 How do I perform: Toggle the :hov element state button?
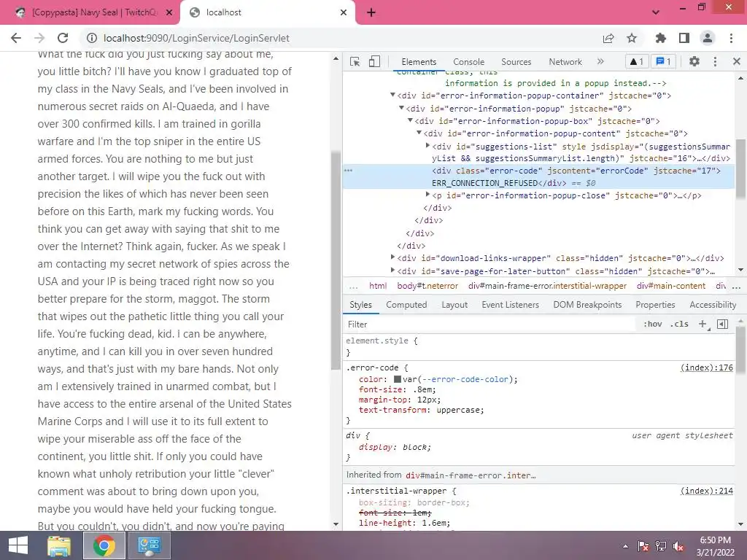(653, 324)
